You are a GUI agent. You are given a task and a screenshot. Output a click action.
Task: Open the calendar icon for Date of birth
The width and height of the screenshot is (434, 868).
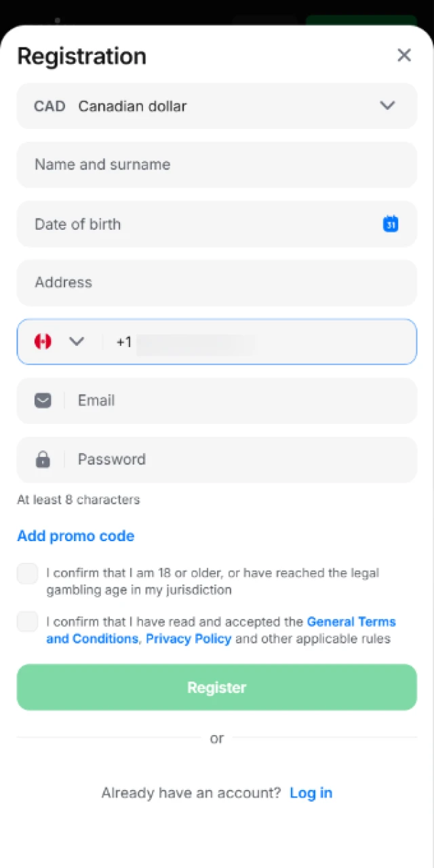(391, 224)
